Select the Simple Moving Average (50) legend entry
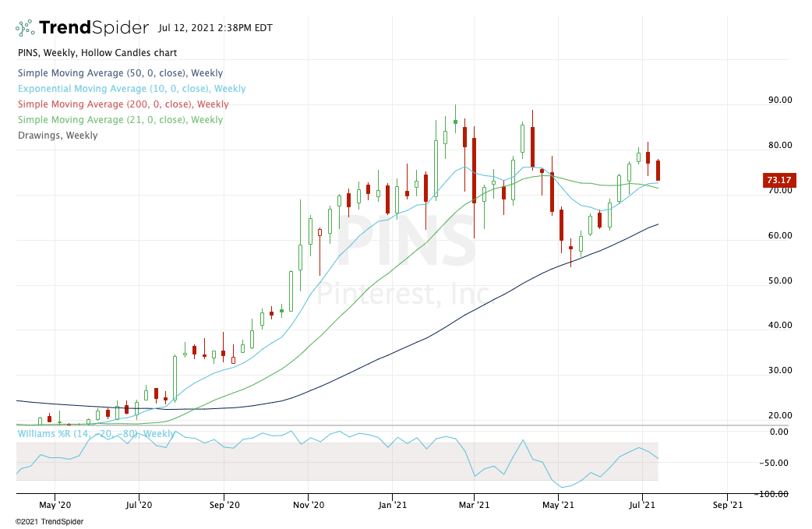This screenshot has height=529, width=812. tap(120, 73)
